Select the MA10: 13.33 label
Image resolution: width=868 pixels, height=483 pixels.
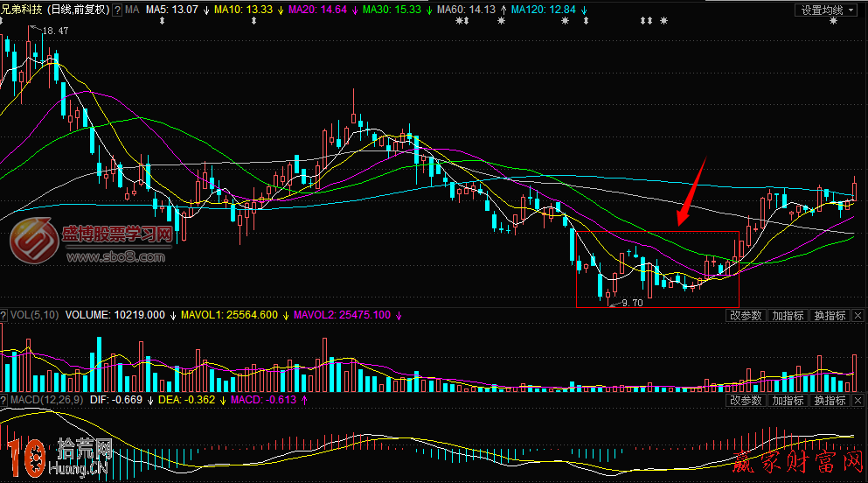click(243, 10)
